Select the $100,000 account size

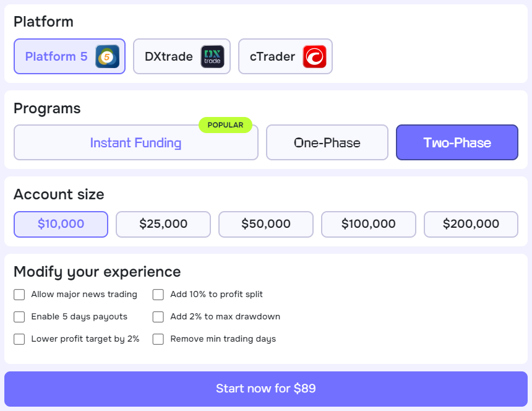pyautogui.click(x=369, y=224)
